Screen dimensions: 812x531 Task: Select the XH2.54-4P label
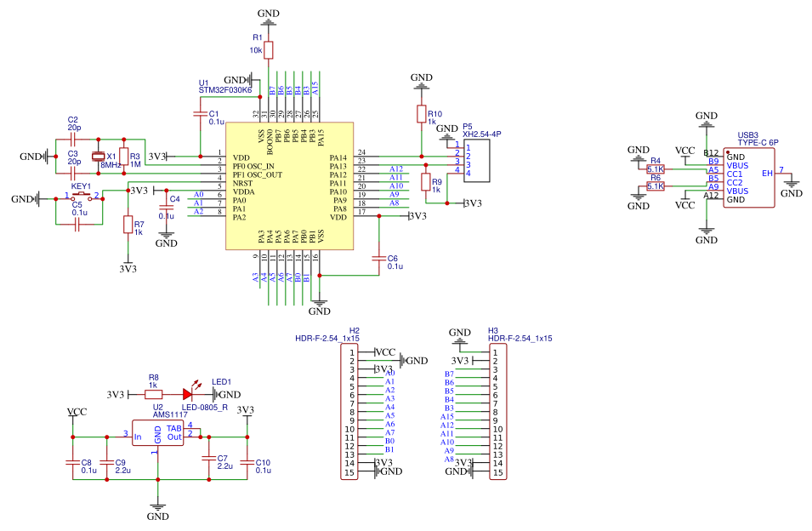pos(481,134)
